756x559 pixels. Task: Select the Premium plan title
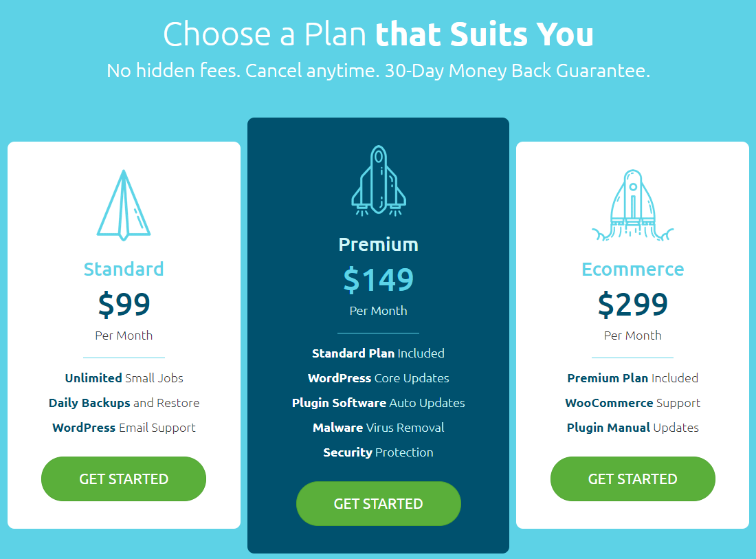(x=378, y=243)
